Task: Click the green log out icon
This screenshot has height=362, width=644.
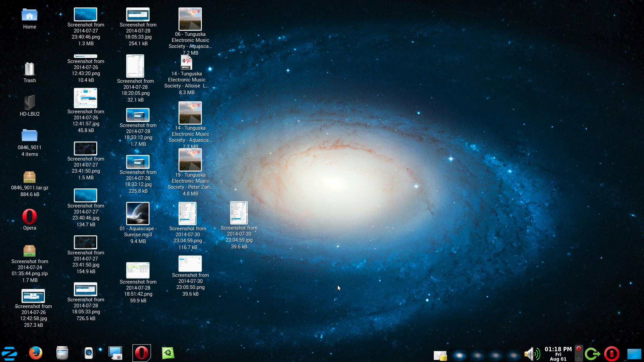Action: 592,354
